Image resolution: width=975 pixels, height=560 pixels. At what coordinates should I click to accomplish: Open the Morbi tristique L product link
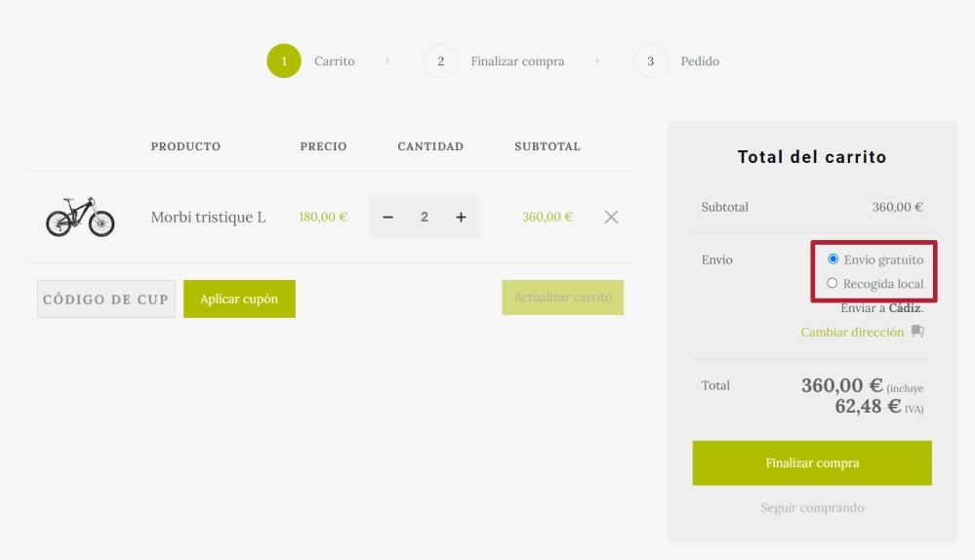pos(208,217)
